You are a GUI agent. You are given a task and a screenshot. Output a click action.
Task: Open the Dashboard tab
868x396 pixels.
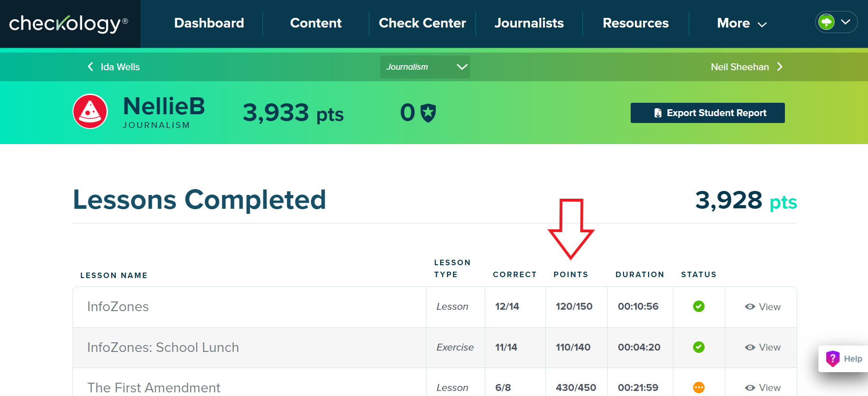[209, 23]
